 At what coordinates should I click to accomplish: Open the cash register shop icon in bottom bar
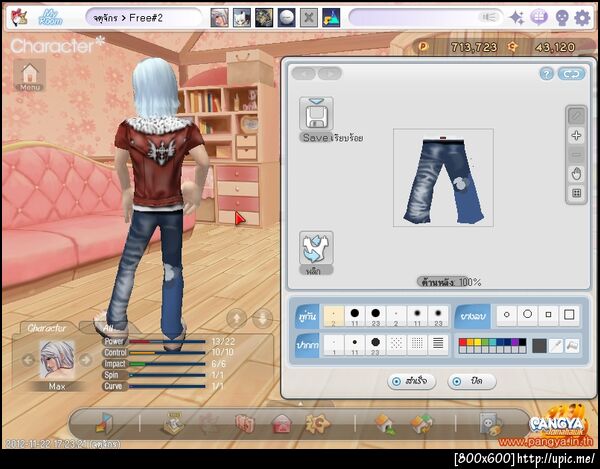174,423
